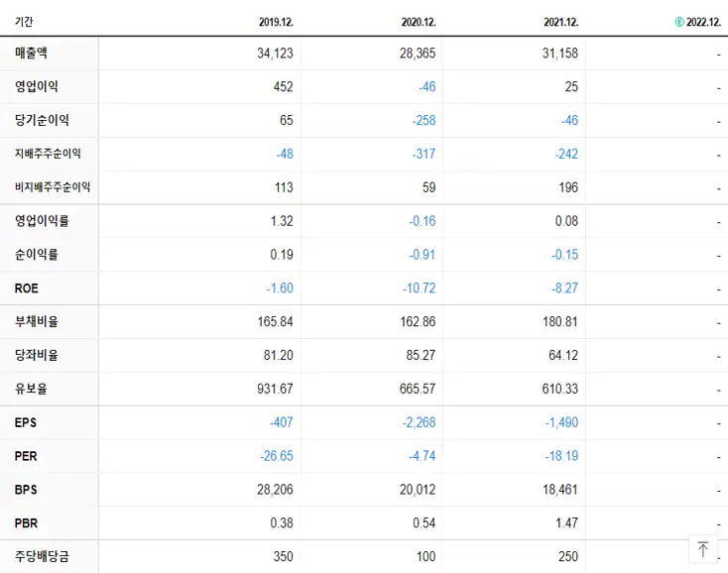Select the -317 controlling interest value
Viewport: 728px width, 573px height.
[424, 154]
